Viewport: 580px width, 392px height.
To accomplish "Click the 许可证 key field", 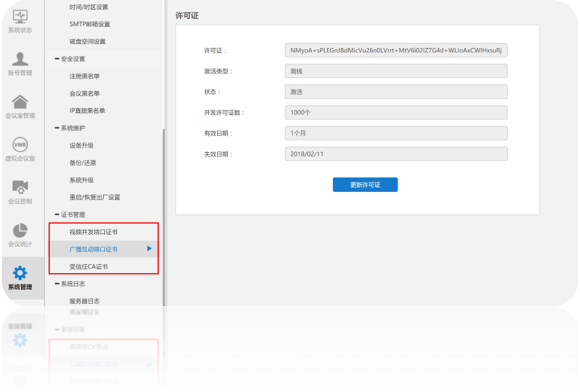I will coord(396,51).
